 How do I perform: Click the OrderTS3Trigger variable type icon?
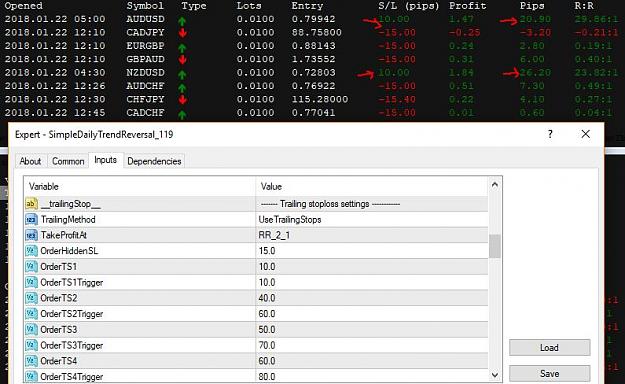tap(31, 345)
